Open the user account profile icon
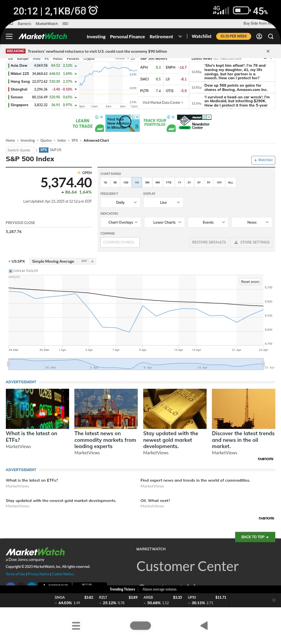This screenshot has height=644, width=281. pos(259,36)
